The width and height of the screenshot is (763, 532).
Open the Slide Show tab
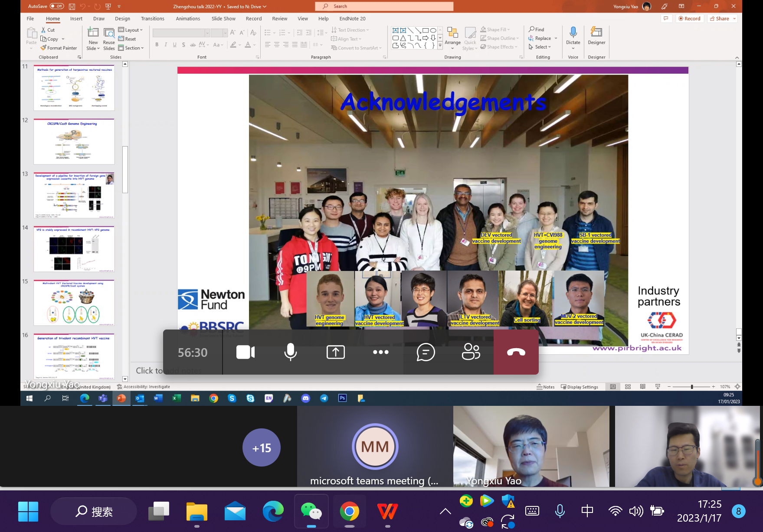pyautogui.click(x=223, y=19)
